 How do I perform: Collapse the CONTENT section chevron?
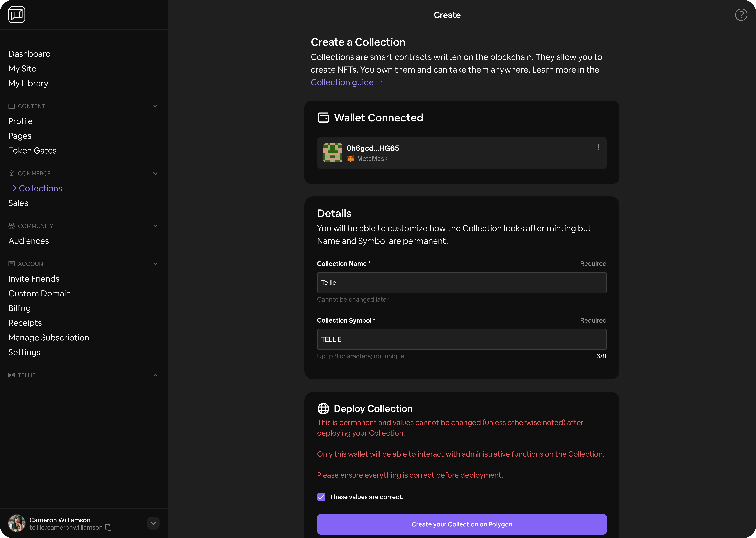pyautogui.click(x=155, y=106)
